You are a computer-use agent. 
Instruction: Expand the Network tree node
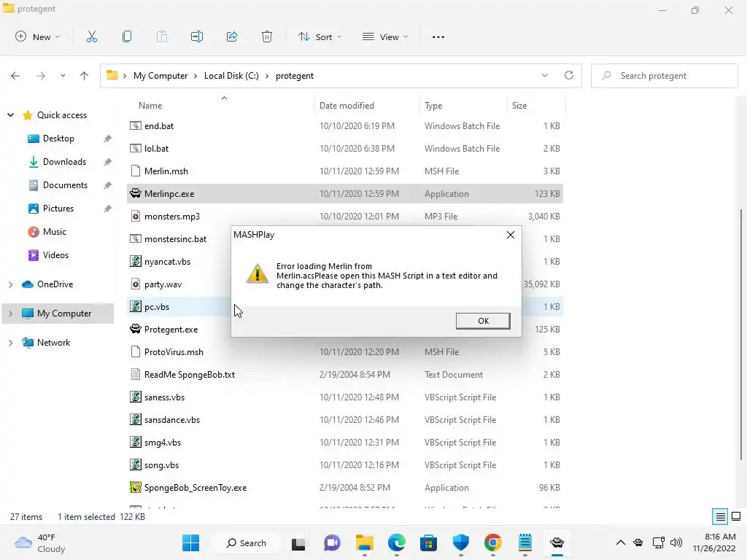[10, 343]
